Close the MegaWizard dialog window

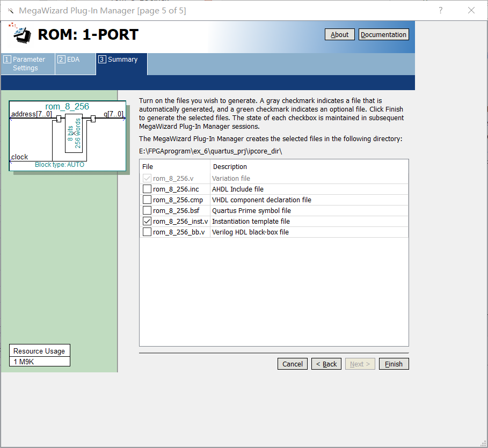pyautogui.click(x=471, y=11)
